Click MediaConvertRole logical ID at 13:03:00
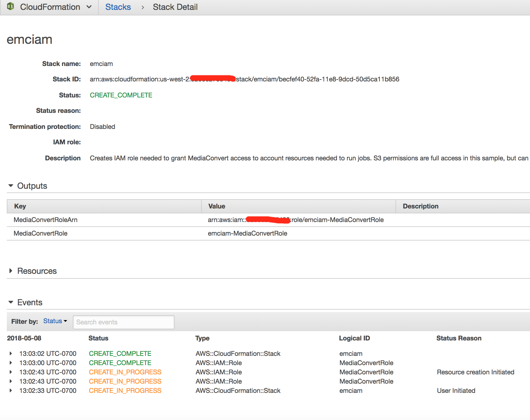Screen dimensions: 530x420 click(x=366, y=363)
